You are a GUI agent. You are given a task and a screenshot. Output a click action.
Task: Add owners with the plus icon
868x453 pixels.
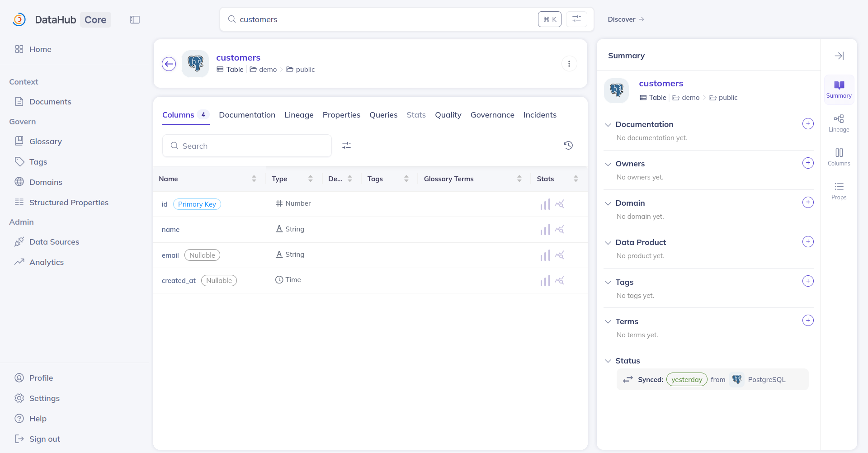[x=808, y=163]
